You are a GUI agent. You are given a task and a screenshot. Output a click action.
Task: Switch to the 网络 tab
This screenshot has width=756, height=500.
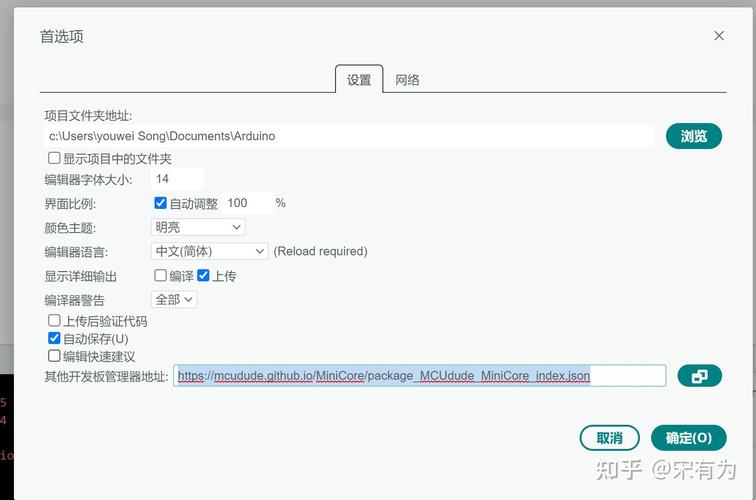407,80
